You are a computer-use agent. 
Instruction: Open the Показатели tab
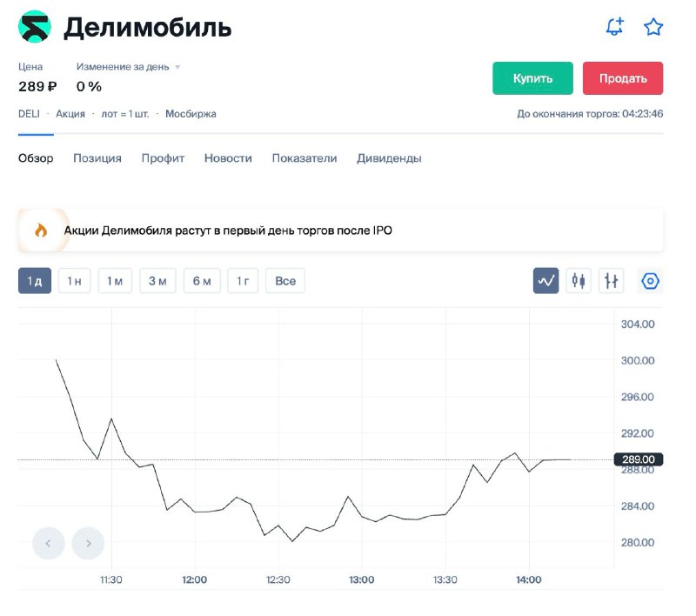304,157
